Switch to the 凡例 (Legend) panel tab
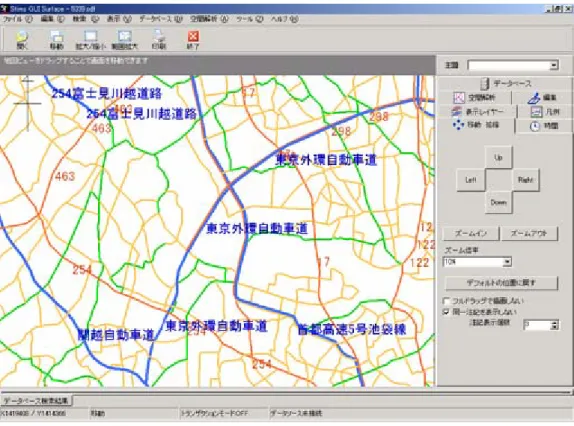This screenshot has width=574, height=426. 545,111
